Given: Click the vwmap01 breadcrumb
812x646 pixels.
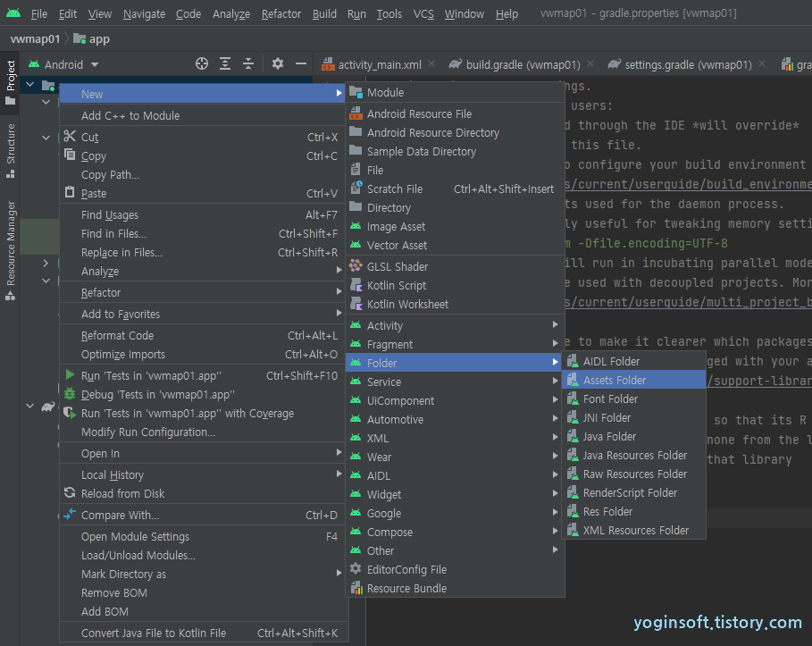Looking at the screenshot, I should (35, 38).
